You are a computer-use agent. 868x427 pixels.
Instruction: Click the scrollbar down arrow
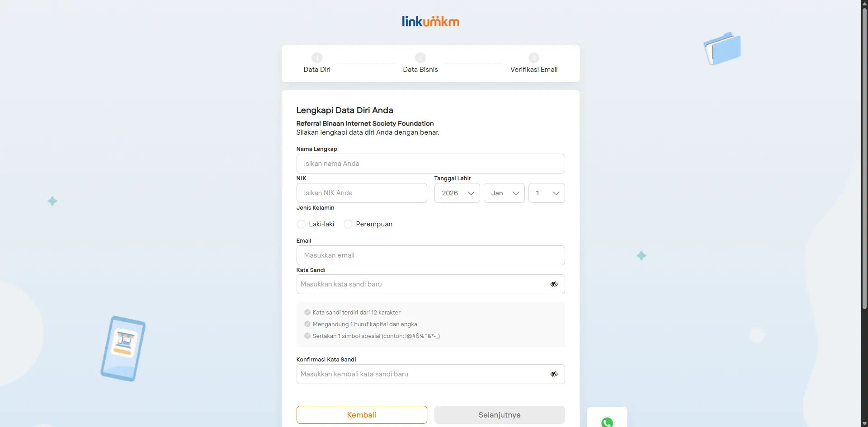coord(864,423)
